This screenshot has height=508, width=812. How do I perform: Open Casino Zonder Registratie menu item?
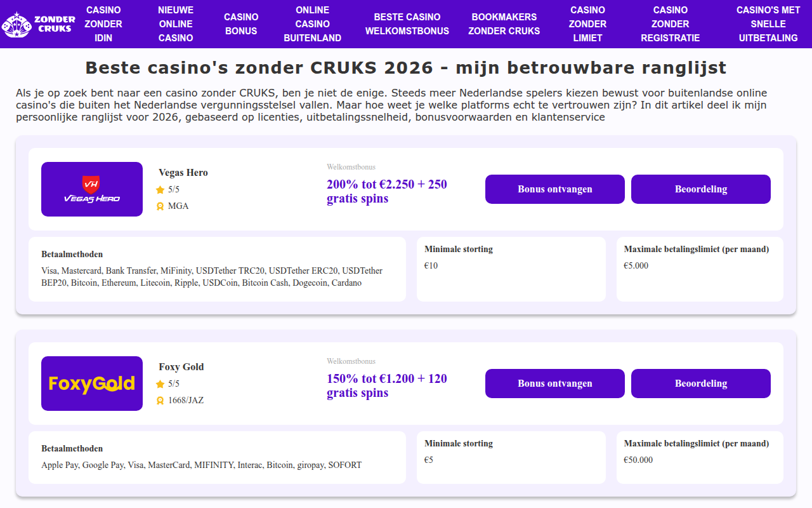tap(671, 24)
